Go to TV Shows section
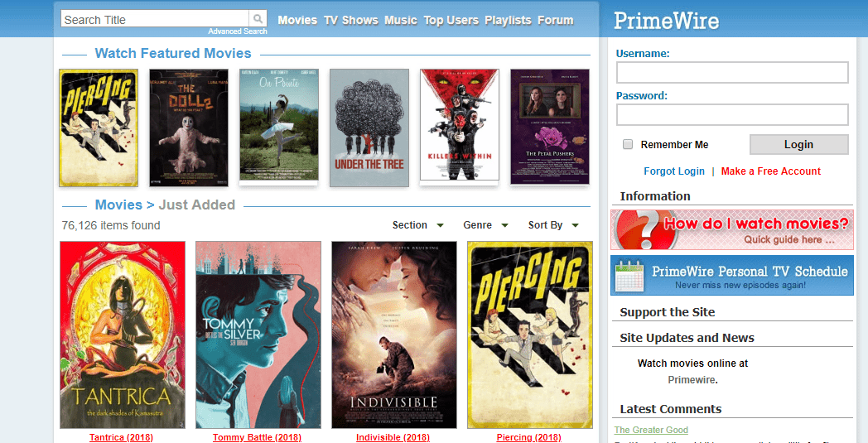Viewport: 868px width, 443px height. pos(351,20)
